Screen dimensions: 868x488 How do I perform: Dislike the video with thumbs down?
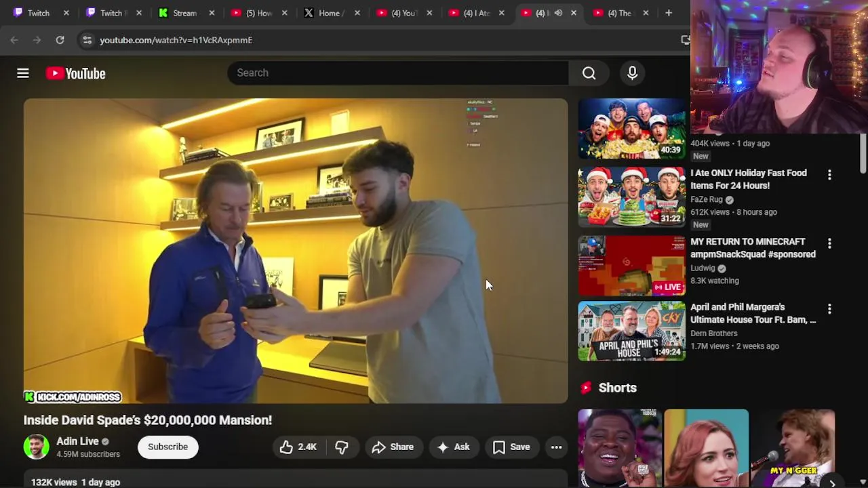(341, 447)
